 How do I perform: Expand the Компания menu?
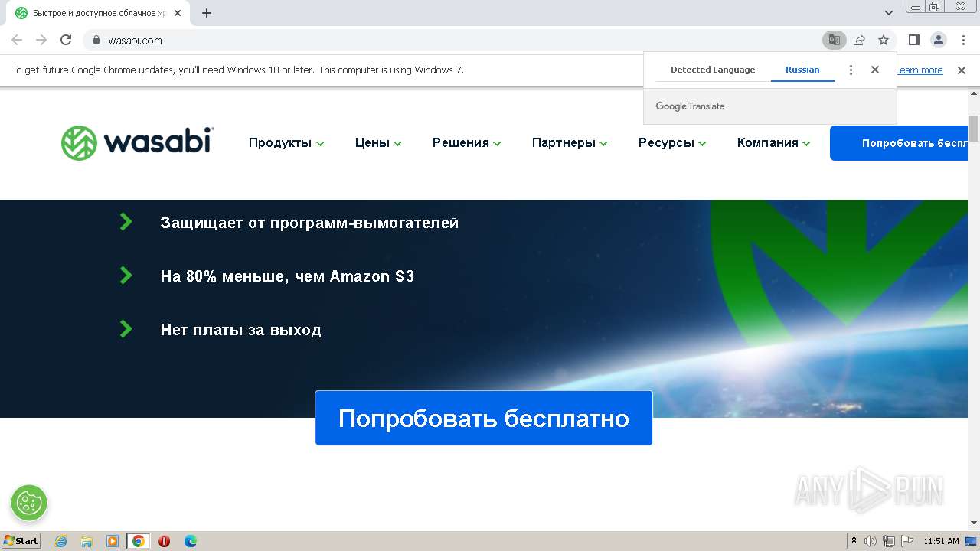pyautogui.click(x=773, y=143)
